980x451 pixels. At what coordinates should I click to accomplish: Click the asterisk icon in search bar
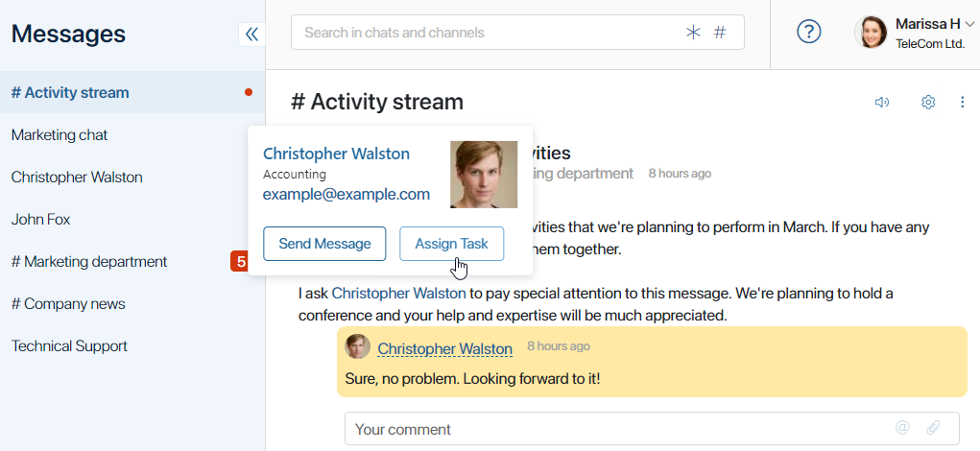(x=693, y=33)
